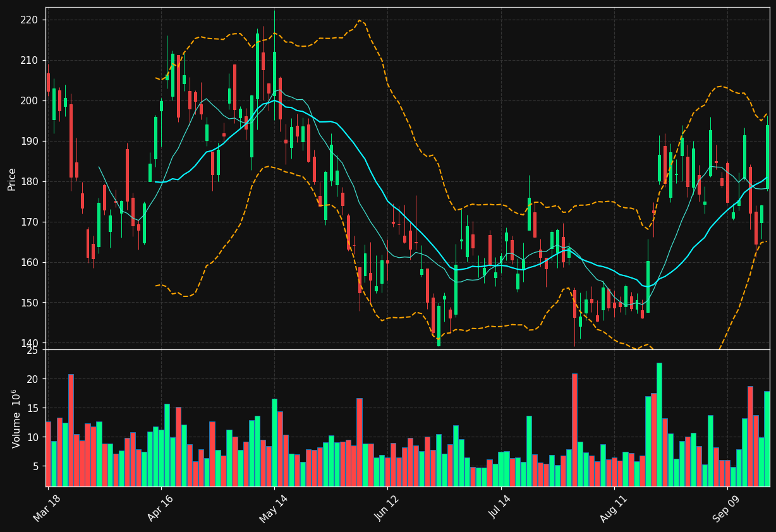Click the tall red volume bar near Mar 18

[x=71, y=430]
